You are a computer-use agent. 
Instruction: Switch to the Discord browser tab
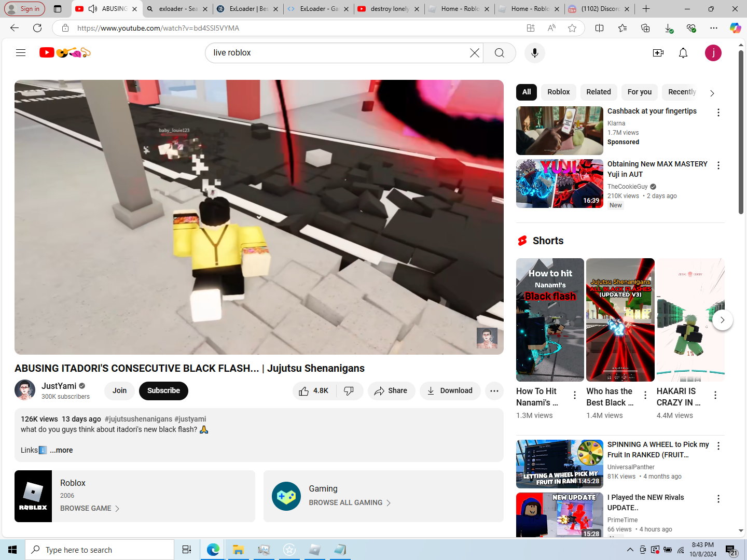[x=598, y=9]
